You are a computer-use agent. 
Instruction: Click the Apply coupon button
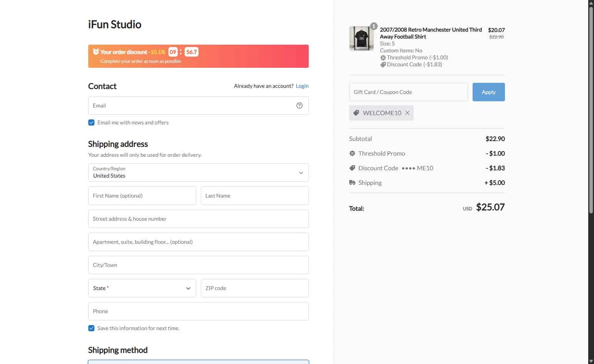coord(488,92)
